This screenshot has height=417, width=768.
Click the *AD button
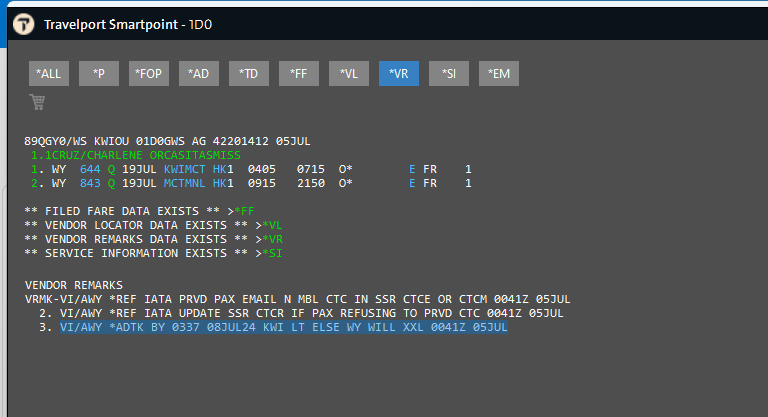199,74
